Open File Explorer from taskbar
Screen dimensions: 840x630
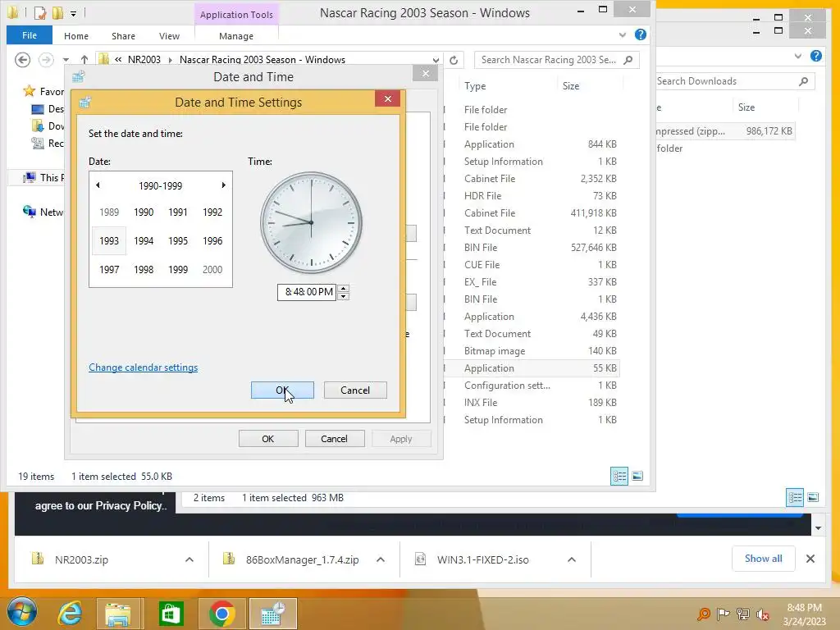[x=118, y=614]
